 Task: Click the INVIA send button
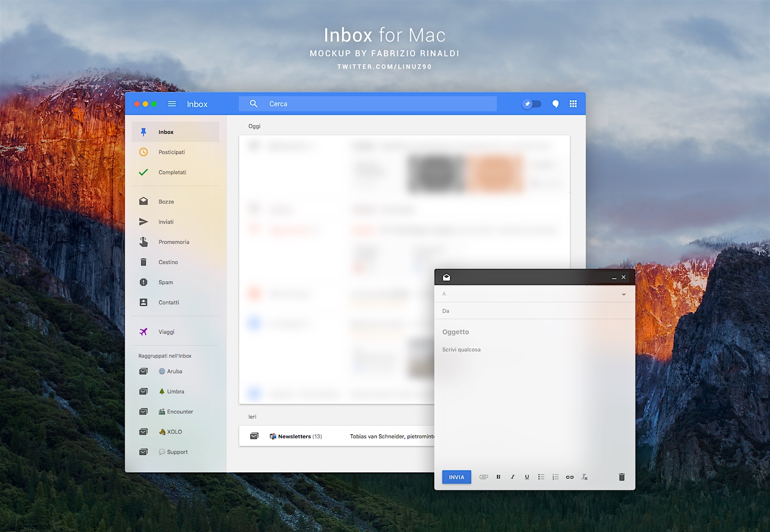(x=456, y=477)
